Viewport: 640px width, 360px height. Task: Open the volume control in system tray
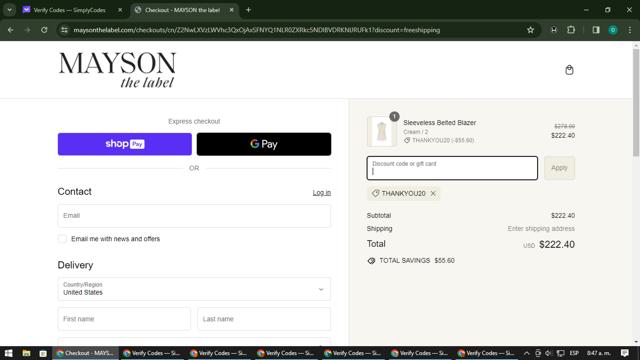[549, 353]
